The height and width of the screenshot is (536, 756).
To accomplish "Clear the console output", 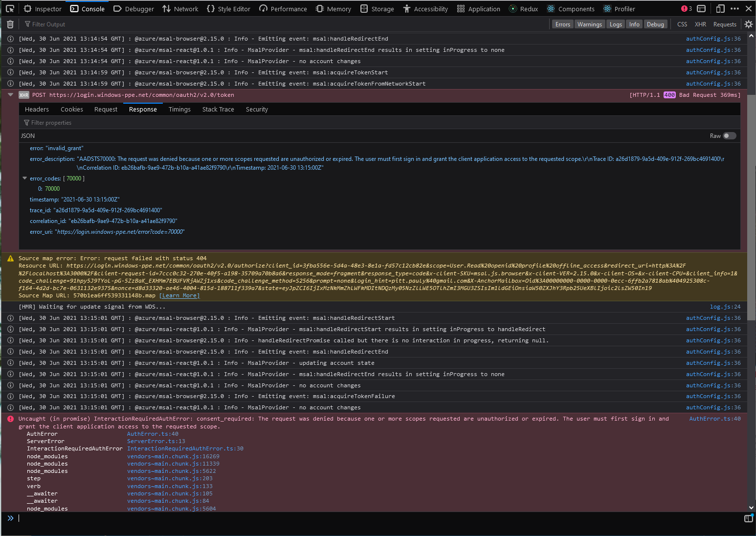I will click(x=10, y=24).
